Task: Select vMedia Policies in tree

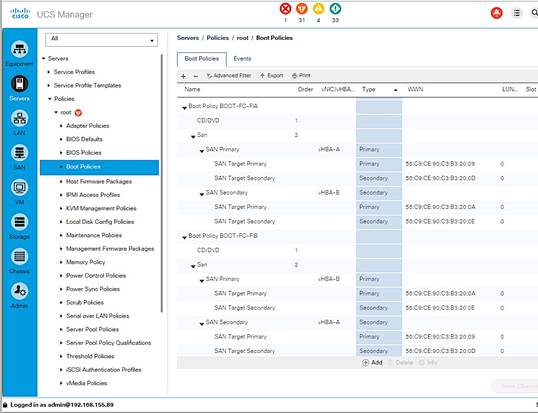Action: [86, 383]
